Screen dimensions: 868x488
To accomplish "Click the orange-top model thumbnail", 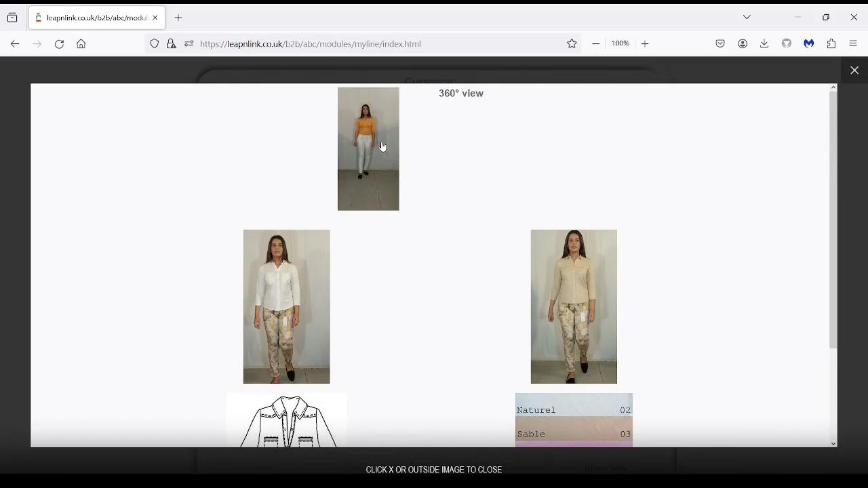I will [x=368, y=148].
